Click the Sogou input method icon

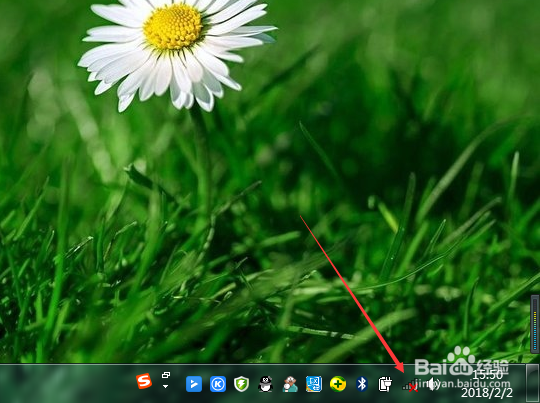pyautogui.click(x=144, y=381)
